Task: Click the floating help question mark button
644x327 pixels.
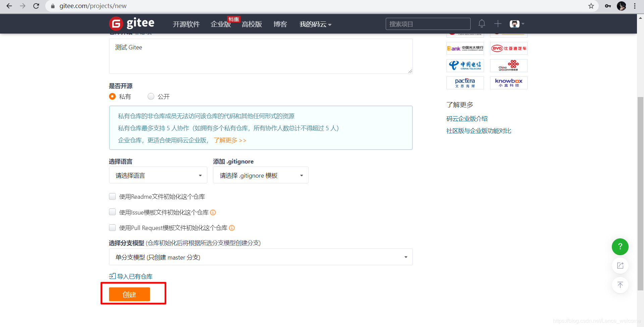Action: point(620,247)
